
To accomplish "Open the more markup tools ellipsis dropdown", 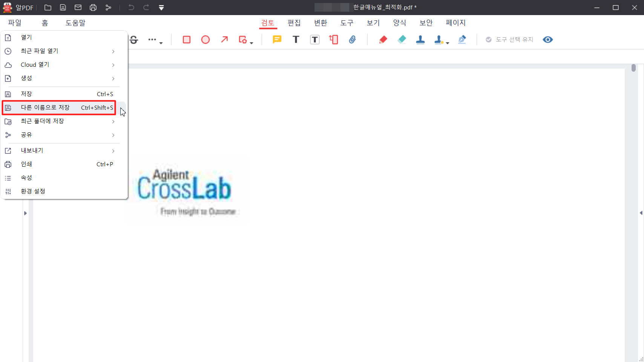I will tap(155, 40).
